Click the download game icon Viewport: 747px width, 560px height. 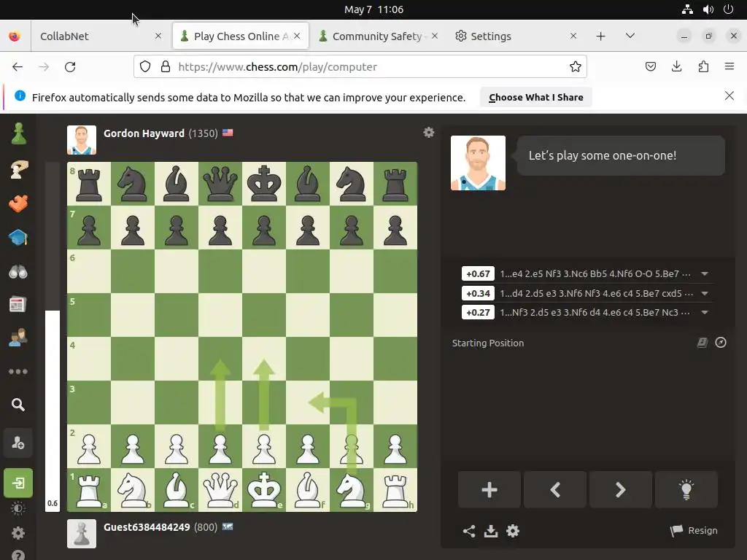click(491, 531)
